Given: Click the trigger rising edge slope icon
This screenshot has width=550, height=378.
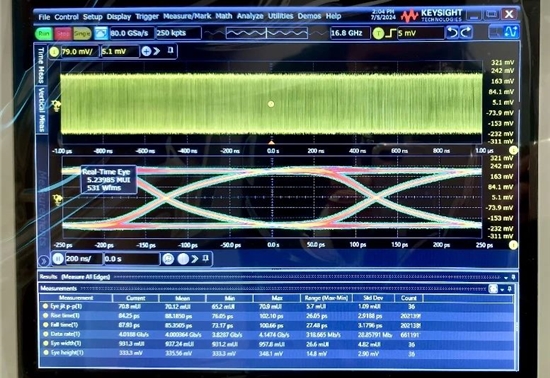Looking at the screenshot, I should tap(390, 33).
